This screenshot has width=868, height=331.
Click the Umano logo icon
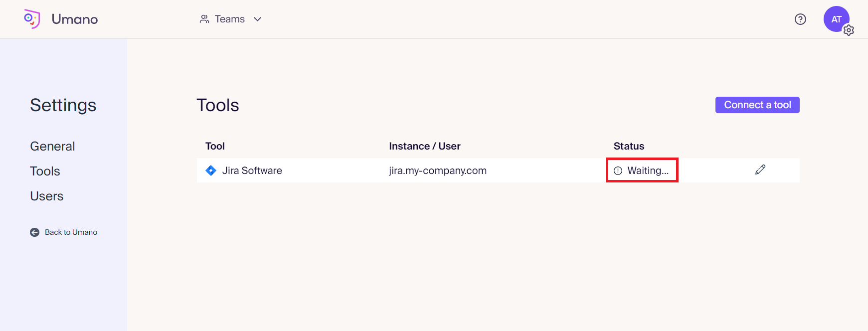click(32, 19)
